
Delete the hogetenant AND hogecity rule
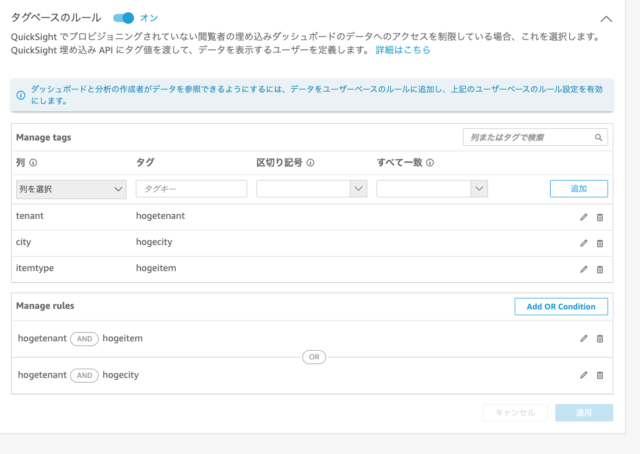(x=600, y=375)
